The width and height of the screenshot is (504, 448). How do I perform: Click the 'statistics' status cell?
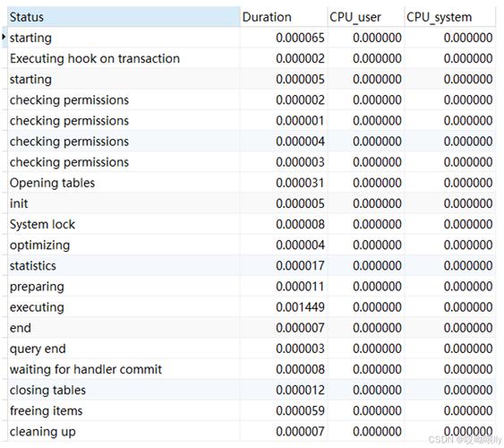tap(124, 265)
